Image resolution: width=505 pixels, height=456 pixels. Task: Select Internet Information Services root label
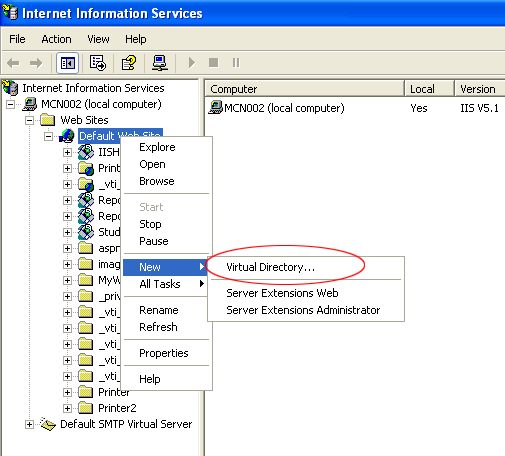(93, 88)
